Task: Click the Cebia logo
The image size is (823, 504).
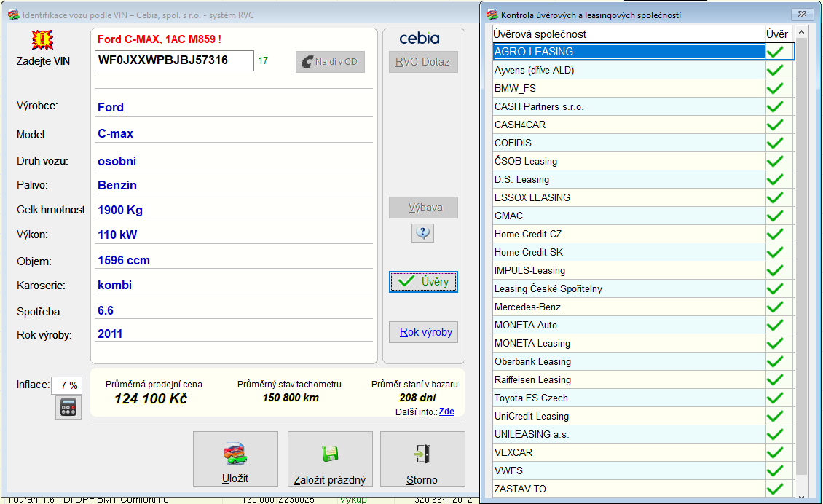Action: (x=420, y=39)
